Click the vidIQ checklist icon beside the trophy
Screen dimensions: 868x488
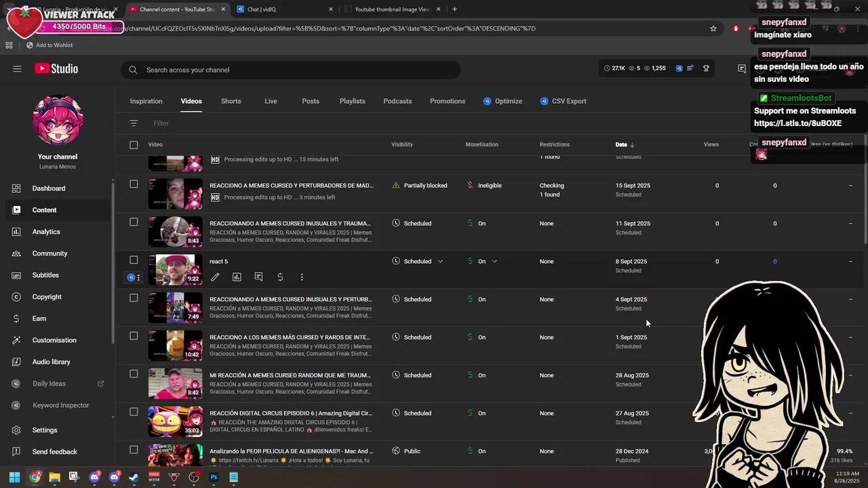tap(690, 68)
